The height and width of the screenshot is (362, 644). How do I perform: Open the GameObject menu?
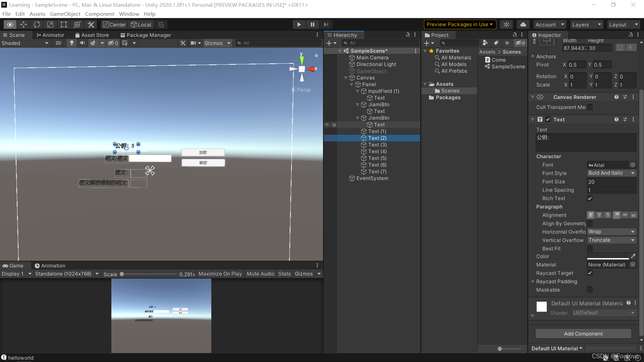(65, 14)
